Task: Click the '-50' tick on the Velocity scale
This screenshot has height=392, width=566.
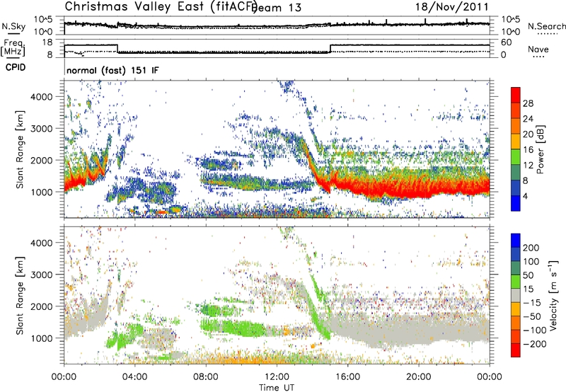Action: pos(532,316)
